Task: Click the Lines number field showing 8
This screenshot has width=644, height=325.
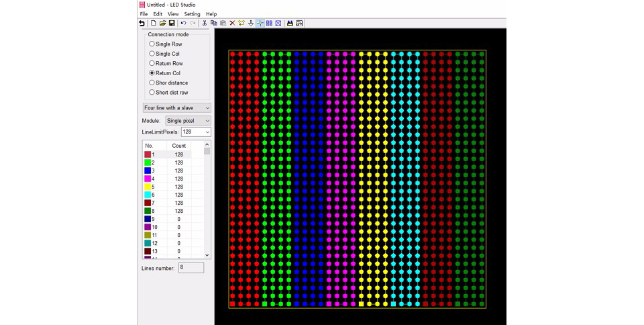Action: click(191, 268)
